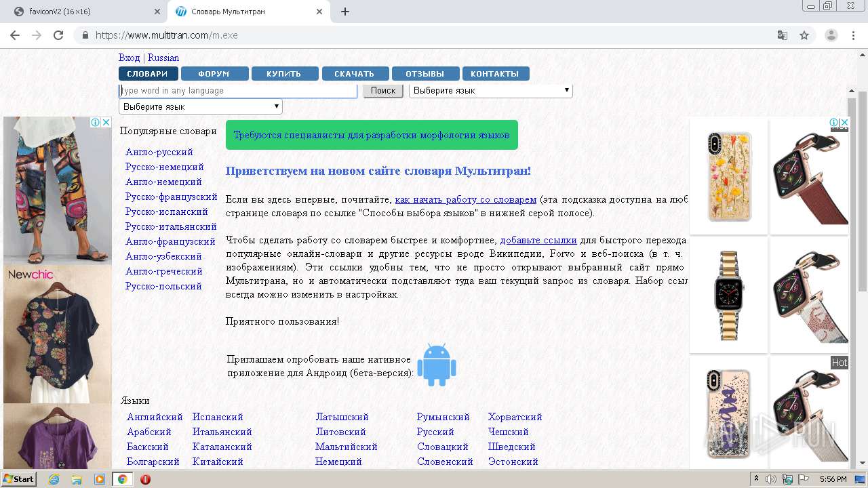Open colorful patterned pants ad image

point(58,190)
